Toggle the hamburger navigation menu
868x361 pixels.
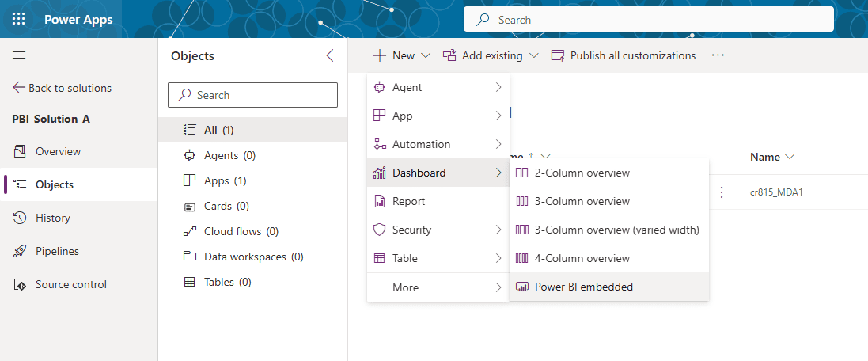(19, 55)
